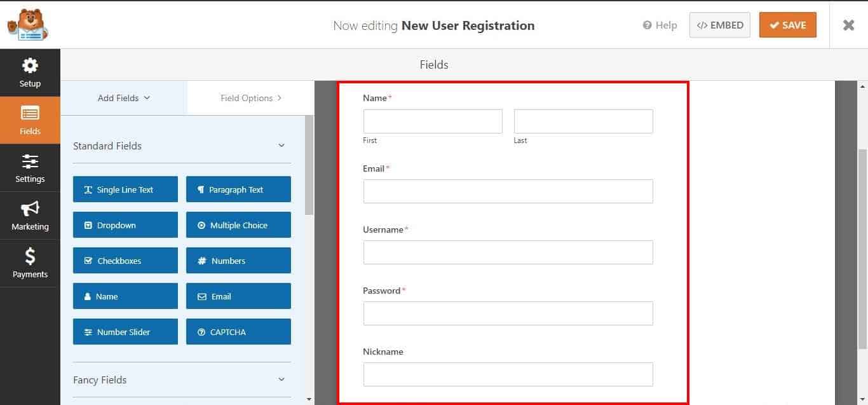
Task: Add a Multiple Choice field
Action: tap(238, 225)
